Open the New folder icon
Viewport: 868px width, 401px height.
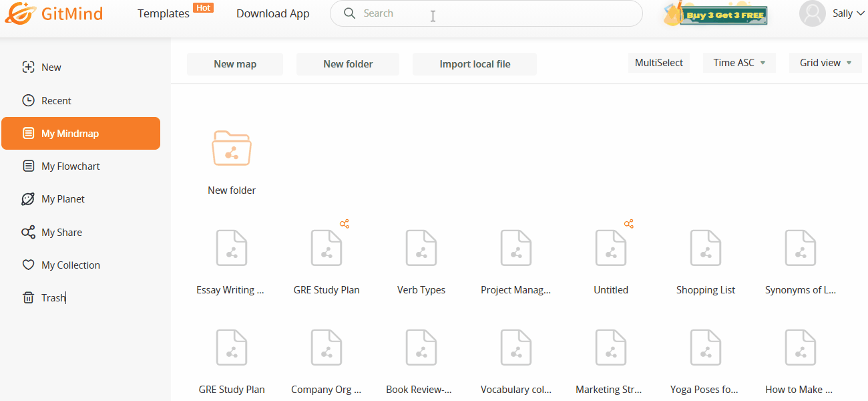pos(232,148)
